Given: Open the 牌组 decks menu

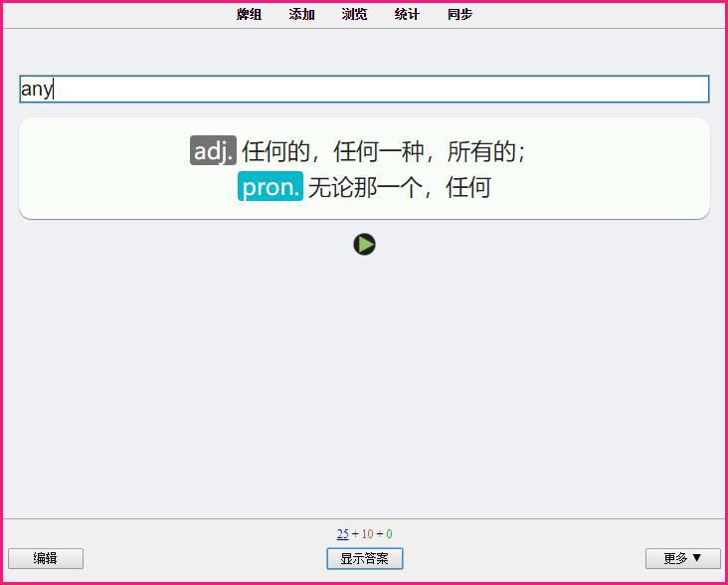Looking at the screenshot, I should pos(250,14).
